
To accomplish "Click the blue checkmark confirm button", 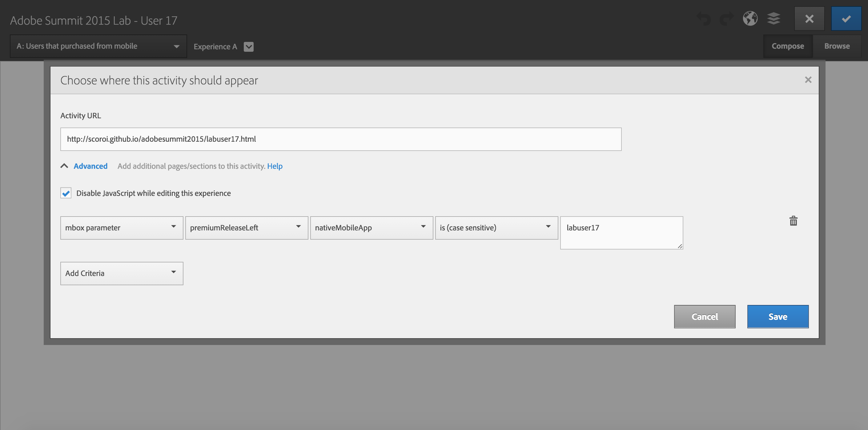I will tap(846, 19).
